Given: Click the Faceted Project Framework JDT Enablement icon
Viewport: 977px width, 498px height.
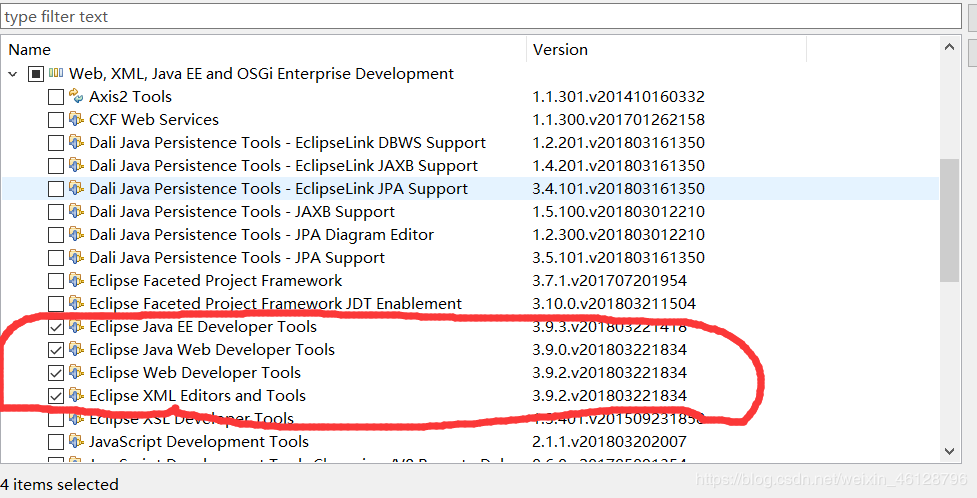Looking at the screenshot, I should pyautogui.click(x=76, y=304).
